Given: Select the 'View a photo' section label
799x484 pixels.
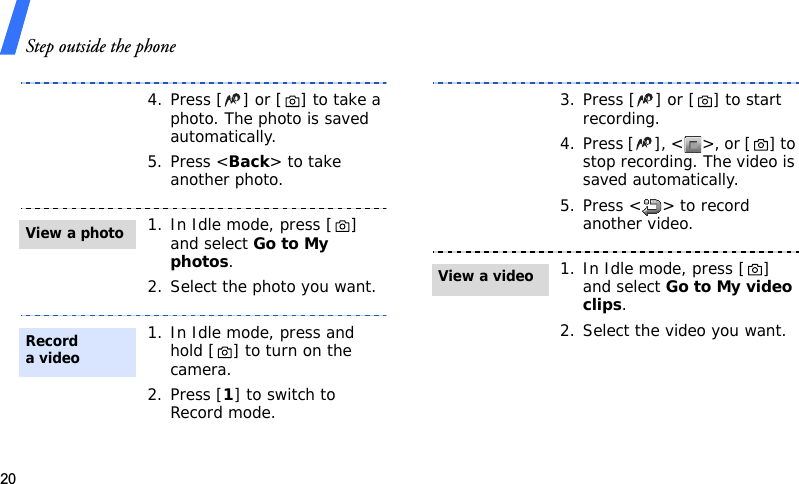Looking at the screenshot, I should click(x=75, y=233).
